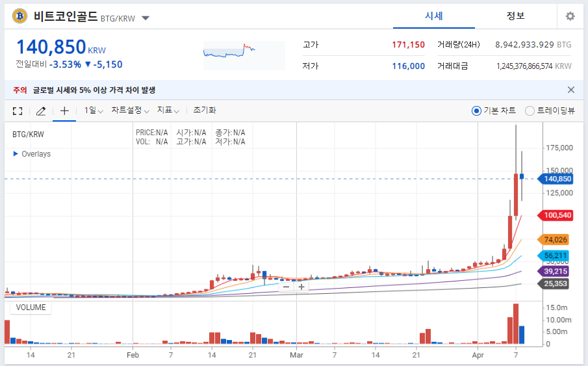
Task: Click the 거래대금 value 1,245,376,866,574
Action: pos(524,66)
